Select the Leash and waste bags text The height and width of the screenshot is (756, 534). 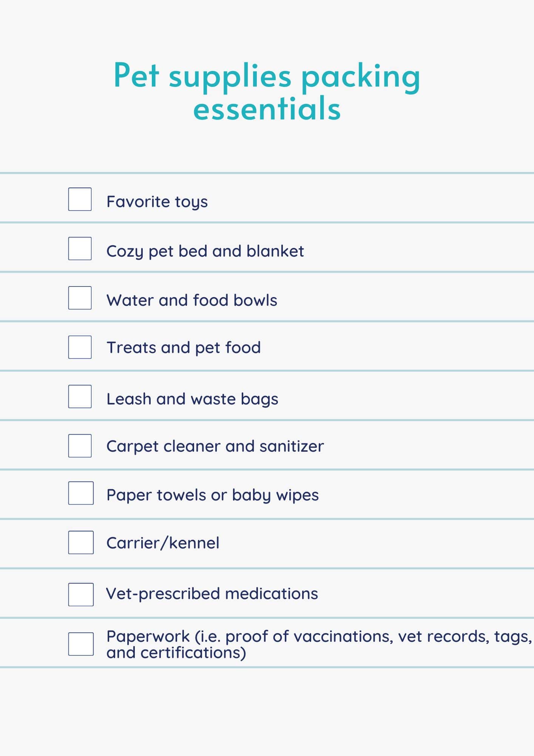point(192,399)
